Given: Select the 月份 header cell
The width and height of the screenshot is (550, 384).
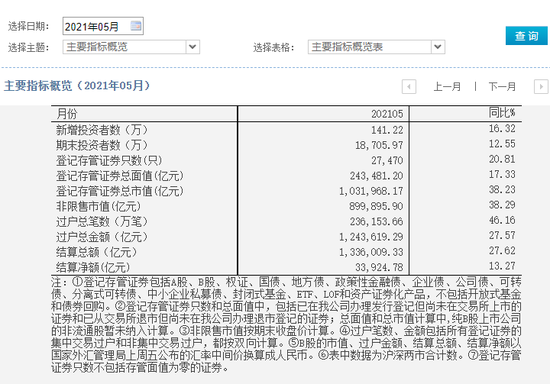Looking at the screenshot, I should (x=67, y=114).
